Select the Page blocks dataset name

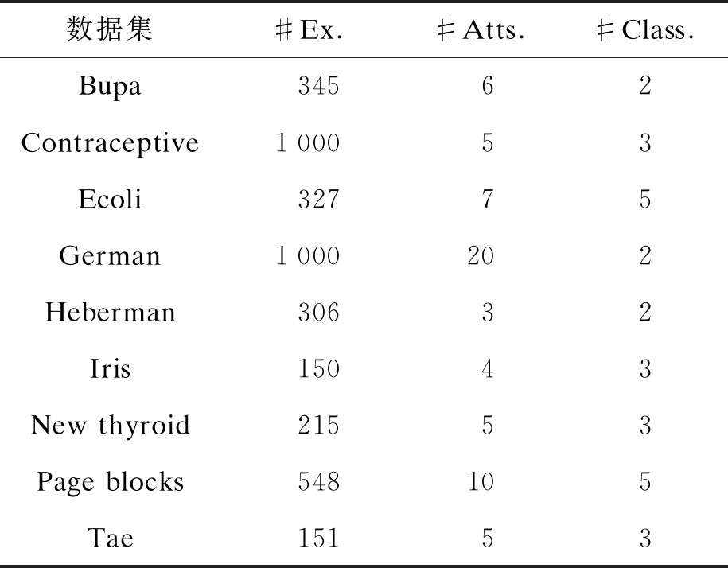pyautogui.click(x=110, y=482)
